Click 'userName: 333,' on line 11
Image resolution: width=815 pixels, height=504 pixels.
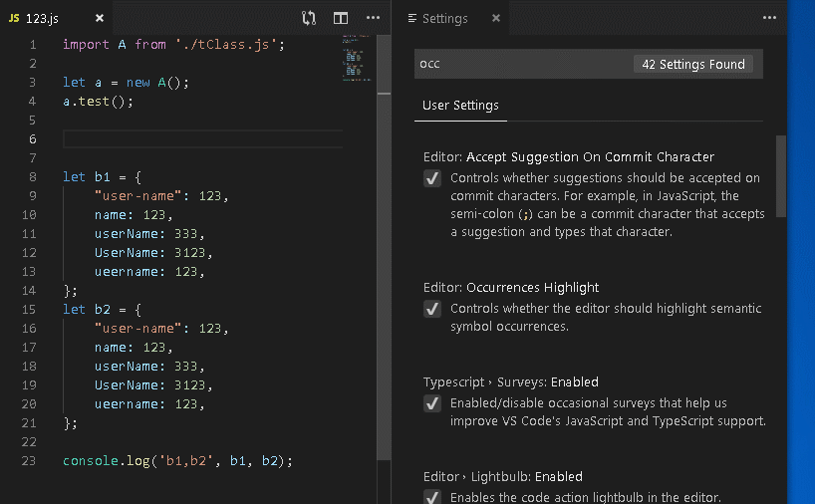click(149, 234)
